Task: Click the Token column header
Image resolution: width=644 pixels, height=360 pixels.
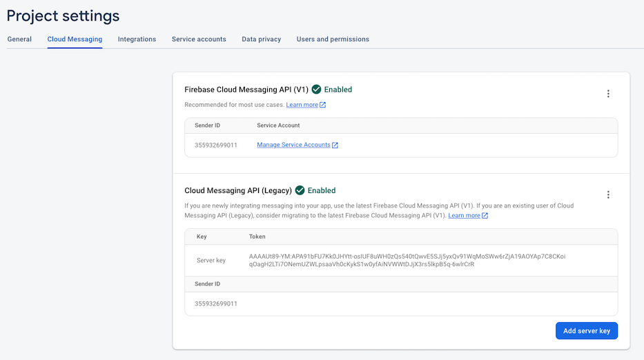Action: click(257, 237)
